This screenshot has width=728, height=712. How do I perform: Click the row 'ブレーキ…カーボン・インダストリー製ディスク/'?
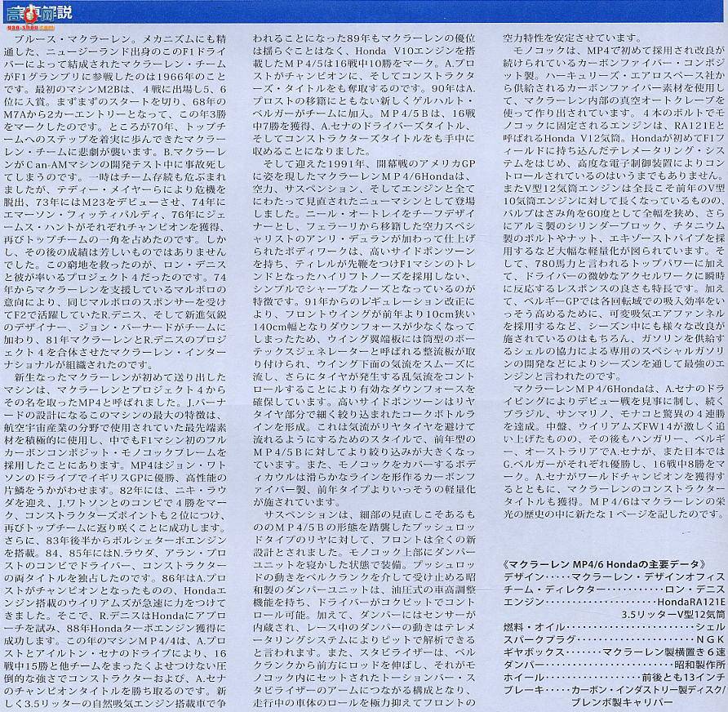pyautogui.click(x=615, y=690)
